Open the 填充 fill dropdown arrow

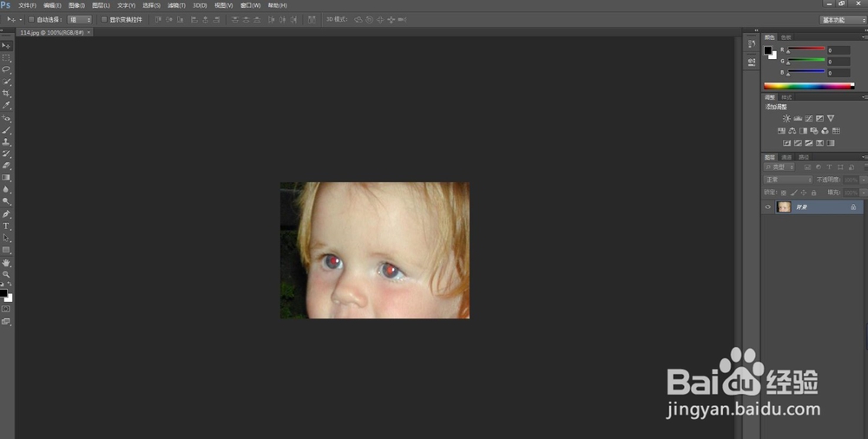[x=863, y=193]
